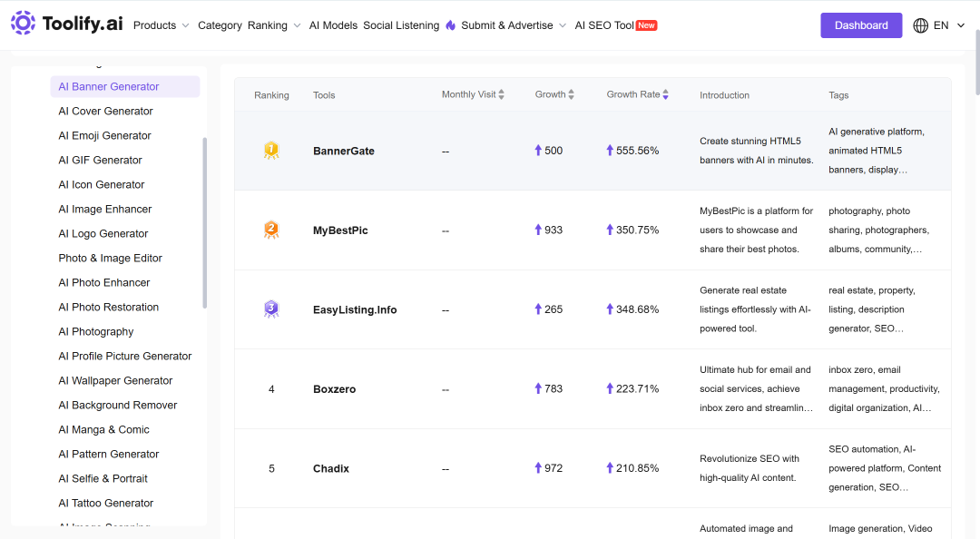Open AI Models page

333,25
